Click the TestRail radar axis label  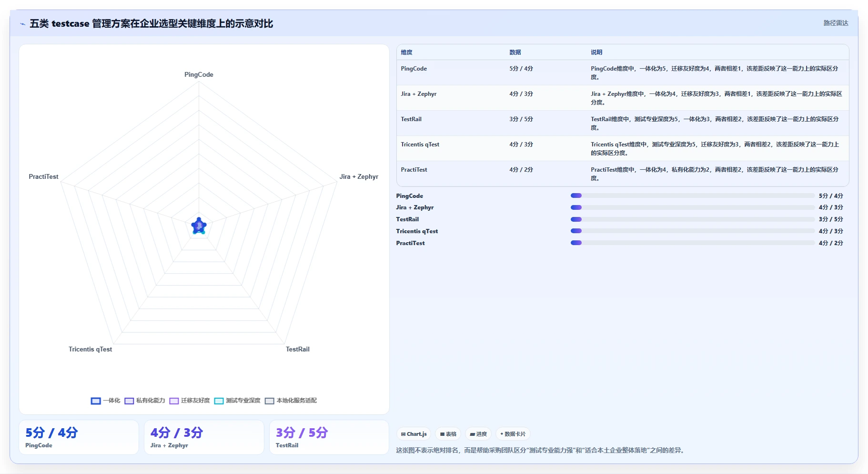click(x=297, y=349)
